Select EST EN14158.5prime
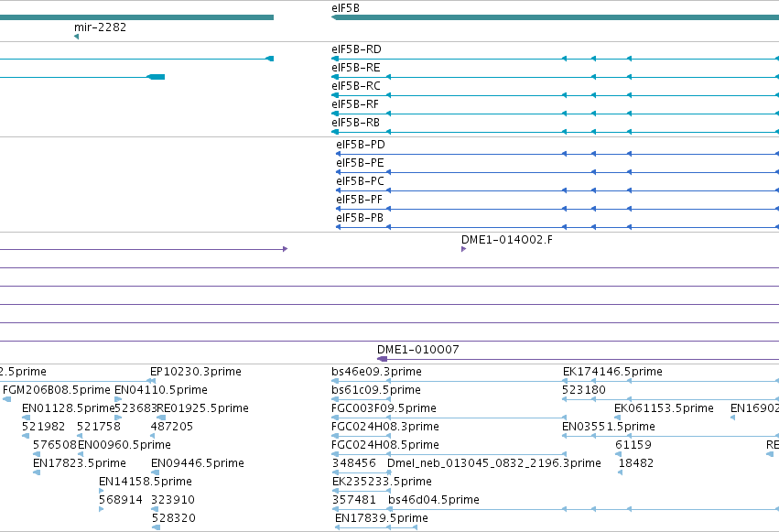This screenshot has height=532, width=779. click(146, 482)
